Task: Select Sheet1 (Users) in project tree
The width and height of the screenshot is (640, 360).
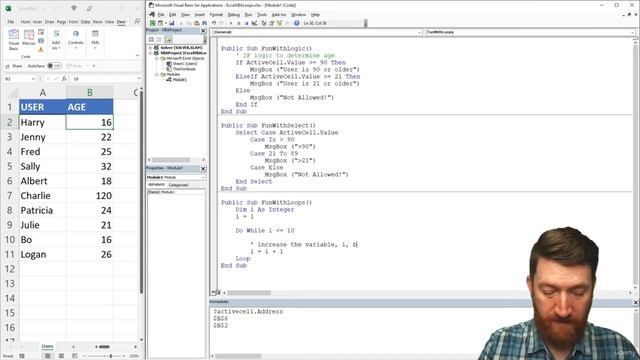Action: click(182, 64)
